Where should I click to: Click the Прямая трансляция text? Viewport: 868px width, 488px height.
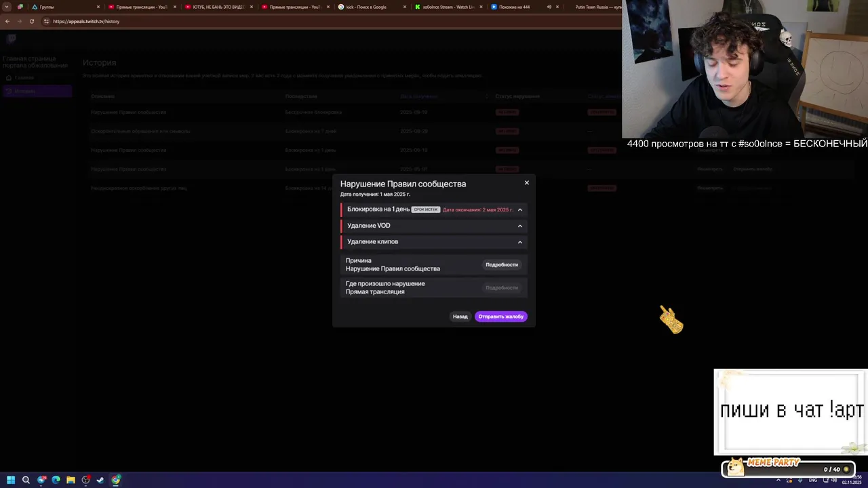pos(375,291)
